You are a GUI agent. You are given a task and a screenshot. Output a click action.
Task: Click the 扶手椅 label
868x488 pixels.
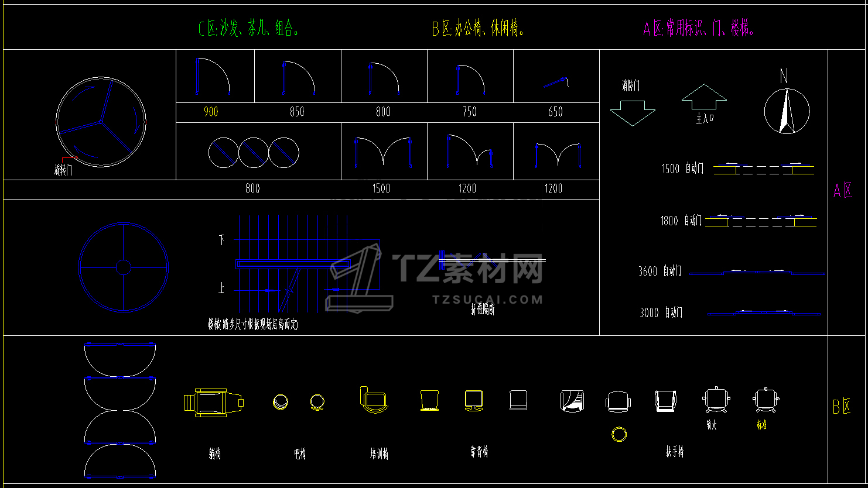[675, 452]
